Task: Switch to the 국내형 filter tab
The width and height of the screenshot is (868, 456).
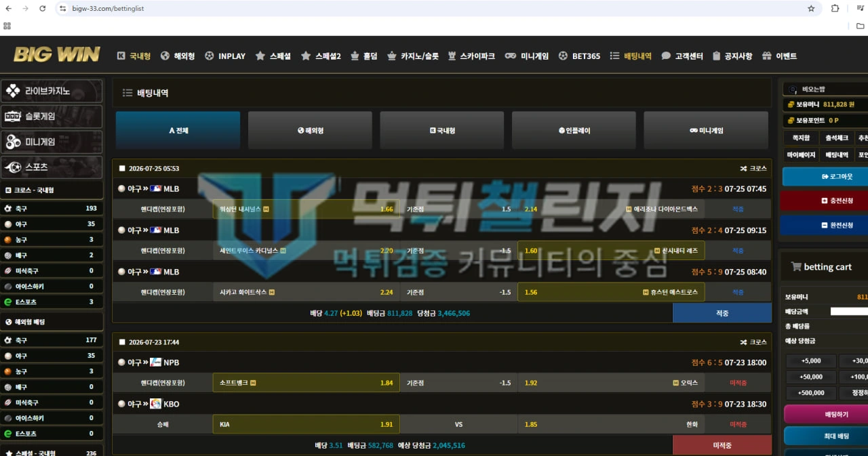Action: coord(442,130)
